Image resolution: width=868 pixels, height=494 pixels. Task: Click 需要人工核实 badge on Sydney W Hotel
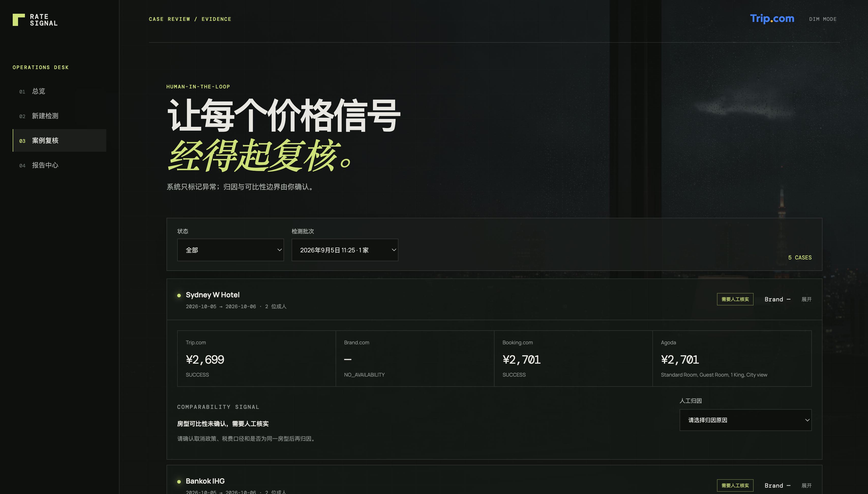point(735,299)
